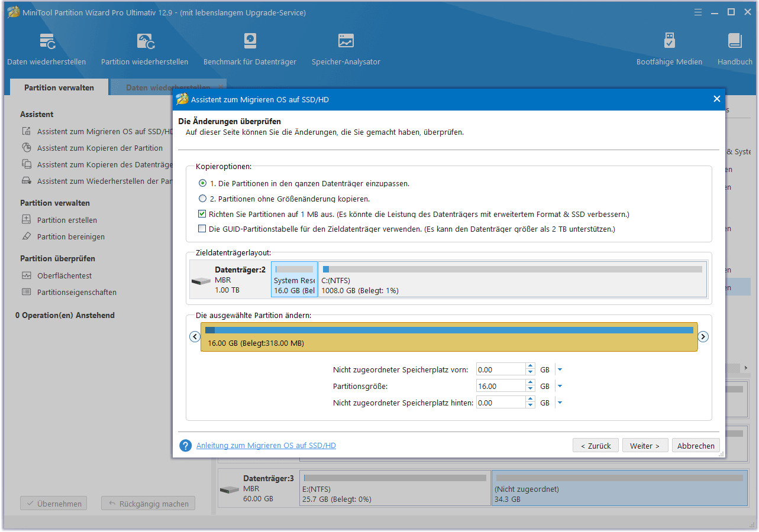
Task: Click the wizard help question mark icon
Action: click(186, 446)
